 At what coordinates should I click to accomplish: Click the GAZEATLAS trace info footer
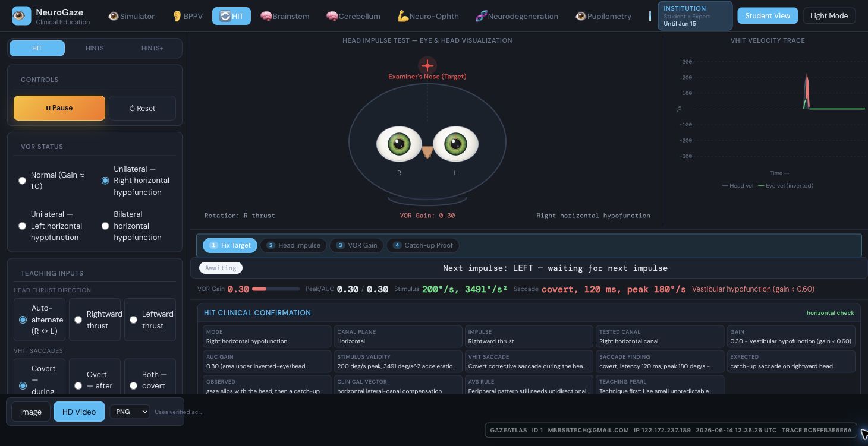671,430
